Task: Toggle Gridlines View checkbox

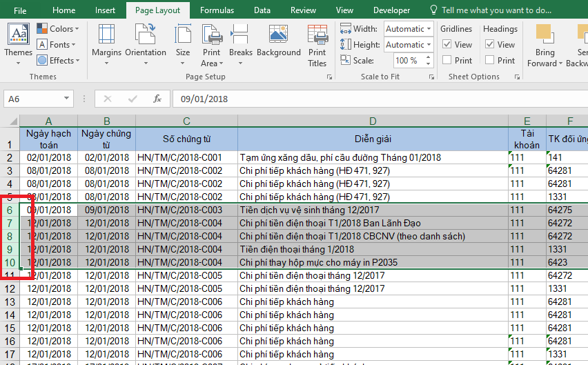Action: (447, 45)
